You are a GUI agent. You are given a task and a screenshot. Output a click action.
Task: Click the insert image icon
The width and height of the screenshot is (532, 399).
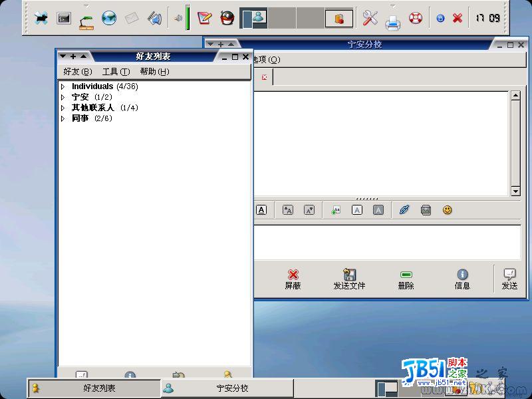tap(426, 210)
